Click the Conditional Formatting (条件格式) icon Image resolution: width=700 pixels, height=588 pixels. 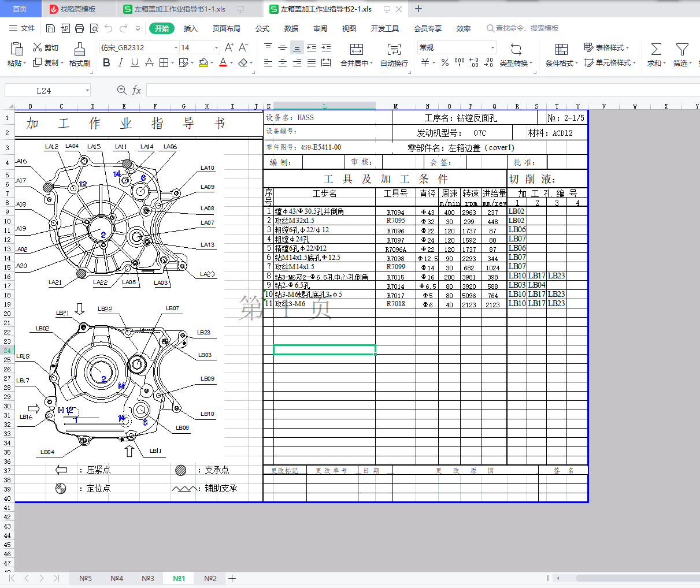pyautogui.click(x=561, y=49)
